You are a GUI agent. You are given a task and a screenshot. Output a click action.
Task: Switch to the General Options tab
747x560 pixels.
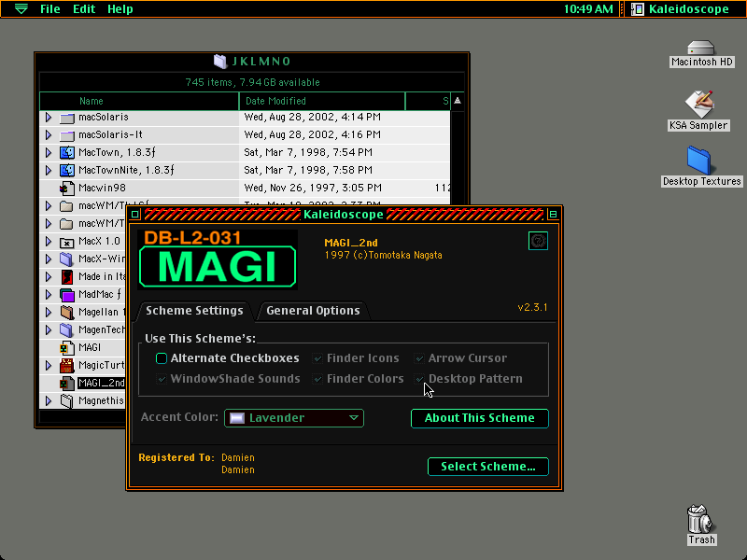point(313,311)
